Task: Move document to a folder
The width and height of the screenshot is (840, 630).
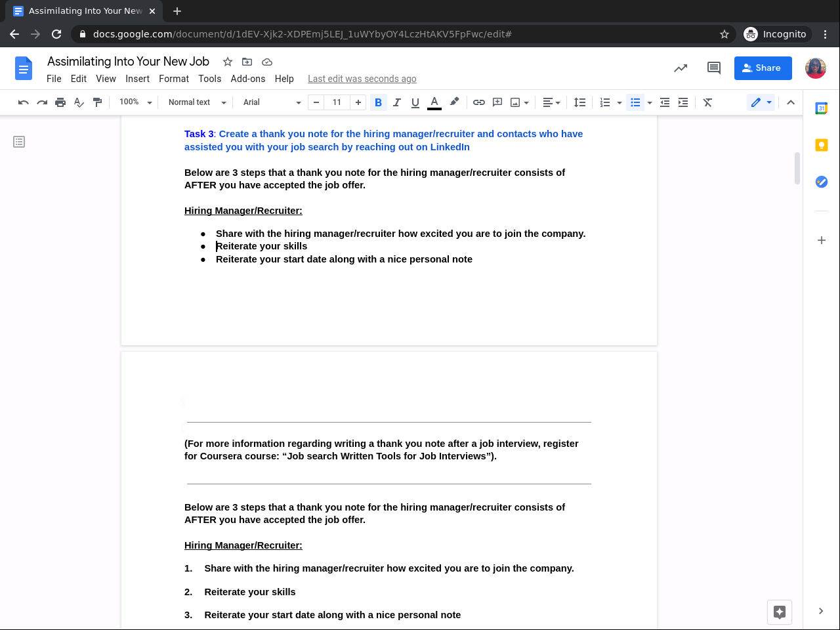Action: coord(247,62)
